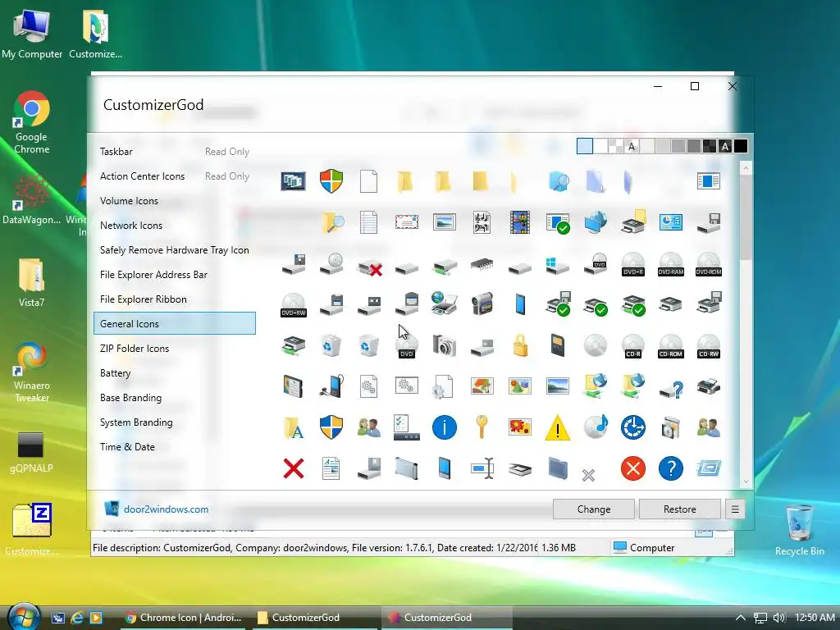Open Chrome Icon taskbar window
840x630 pixels.
(x=183, y=618)
